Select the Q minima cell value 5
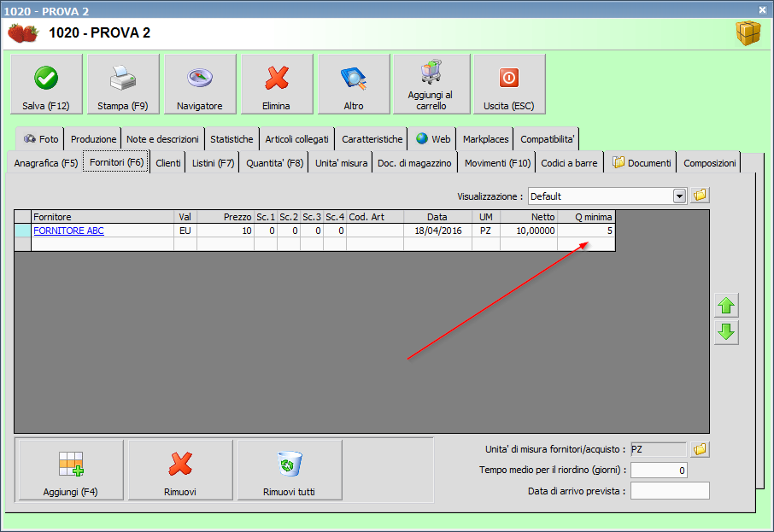 pyautogui.click(x=586, y=231)
